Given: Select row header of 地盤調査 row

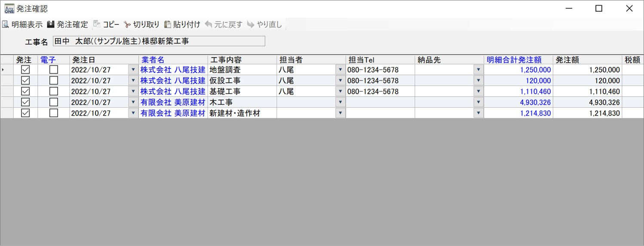Looking at the screenshot, I should coord(6,70).
